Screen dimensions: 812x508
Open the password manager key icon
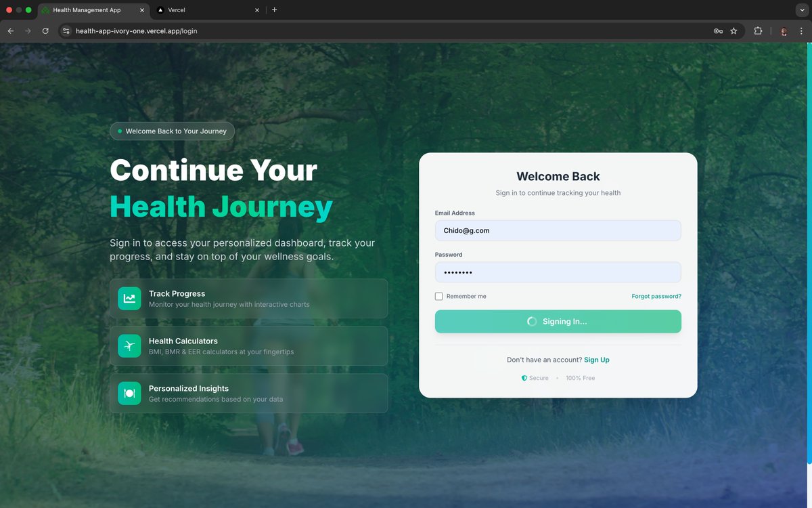(x=718, y=30)
